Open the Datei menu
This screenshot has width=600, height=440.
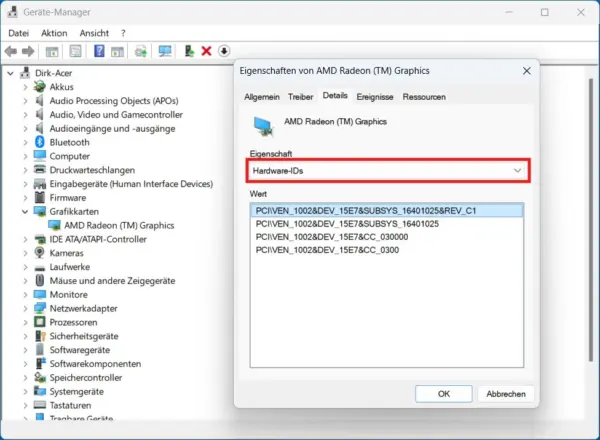[x=18, y=33]
